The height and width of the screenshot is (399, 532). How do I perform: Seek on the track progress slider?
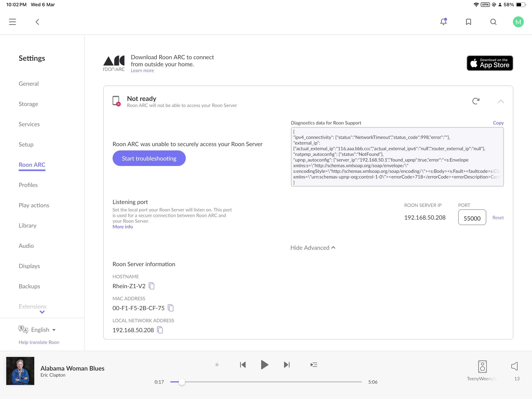266,382
